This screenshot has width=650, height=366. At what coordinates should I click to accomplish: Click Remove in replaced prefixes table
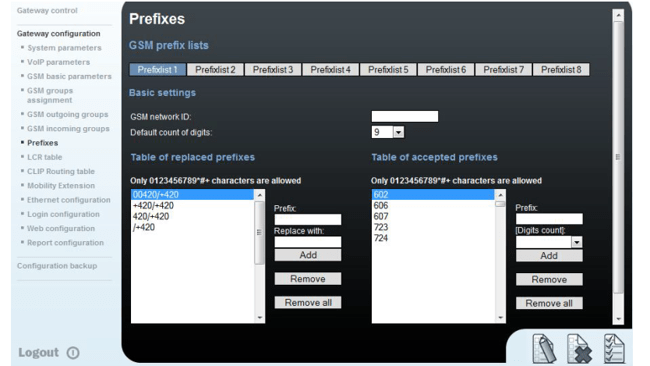coord(308,279)
